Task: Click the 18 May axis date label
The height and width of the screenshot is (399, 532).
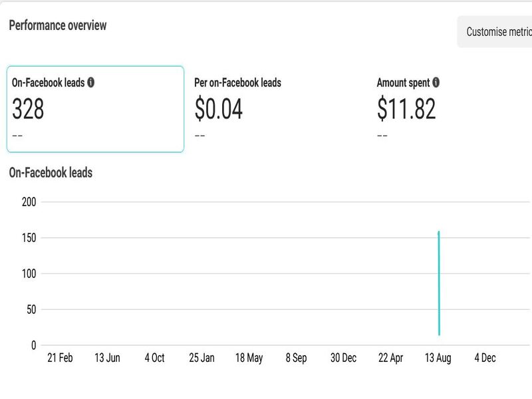Action: 249,358
